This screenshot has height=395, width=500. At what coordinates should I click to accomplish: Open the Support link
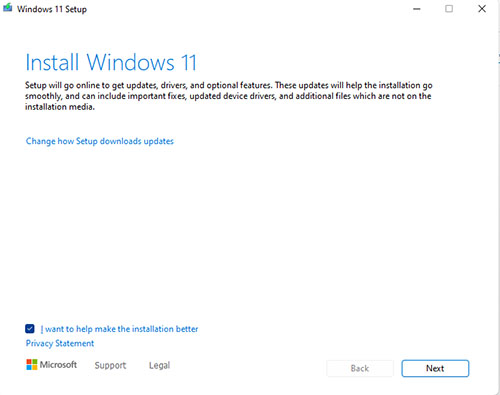pos(110,365)
